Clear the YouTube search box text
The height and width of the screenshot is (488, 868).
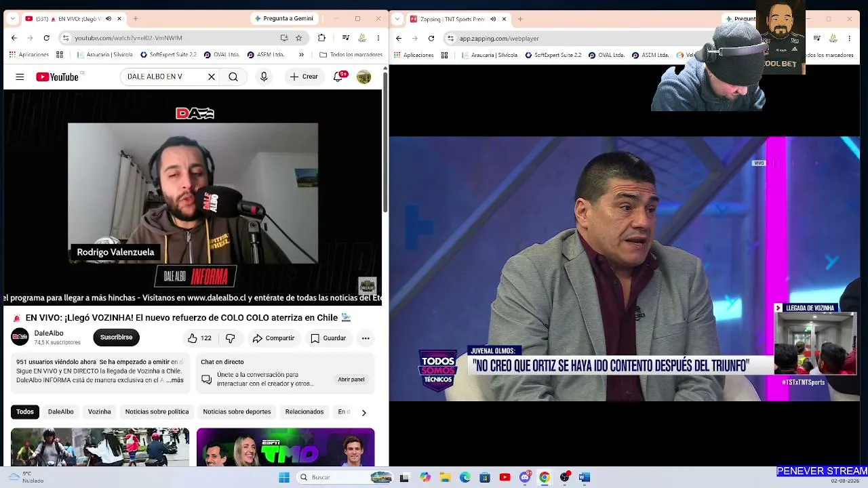click(x=212, y=77)
